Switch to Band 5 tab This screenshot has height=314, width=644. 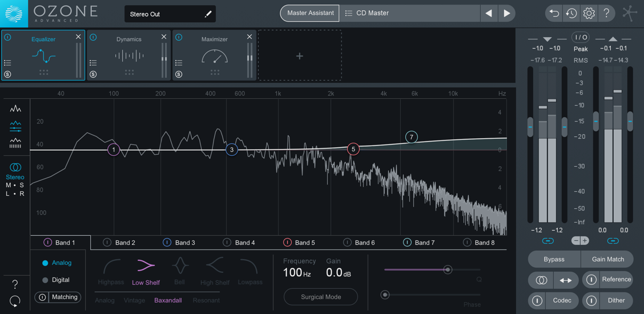(299, 243)
